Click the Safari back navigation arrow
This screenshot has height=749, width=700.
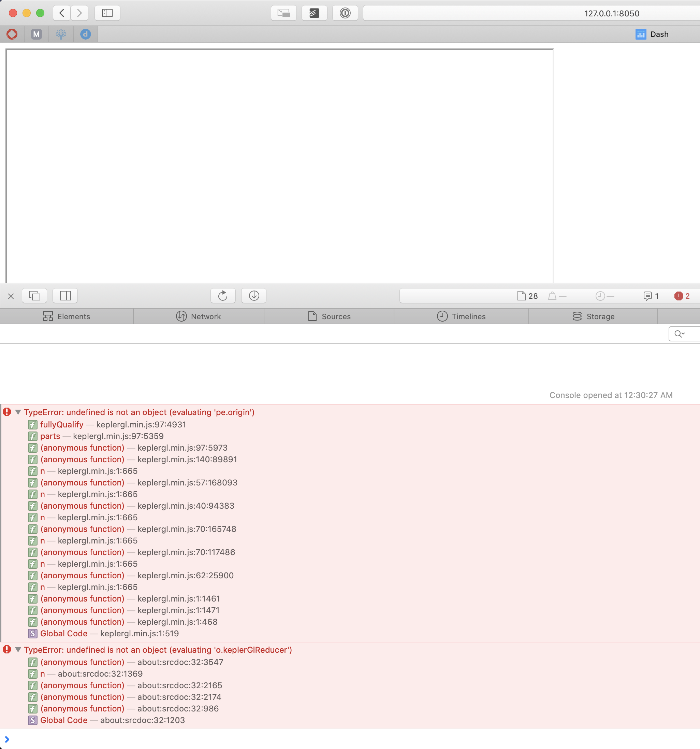tap(62, 13)
